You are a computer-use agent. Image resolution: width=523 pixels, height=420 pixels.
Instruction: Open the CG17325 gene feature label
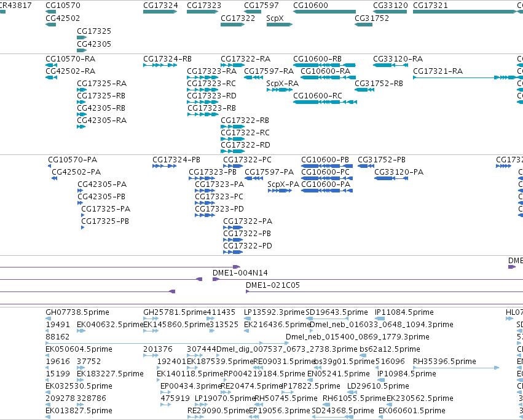click(94, 31)
